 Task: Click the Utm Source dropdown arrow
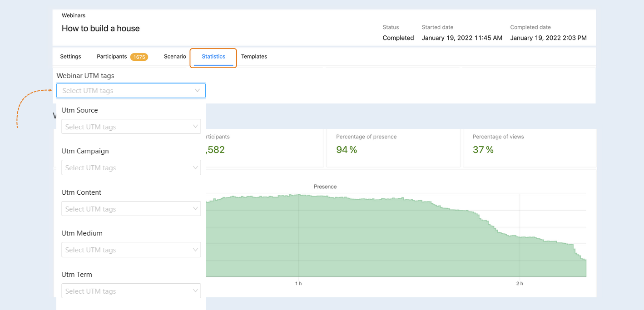(x=195, y=127)
